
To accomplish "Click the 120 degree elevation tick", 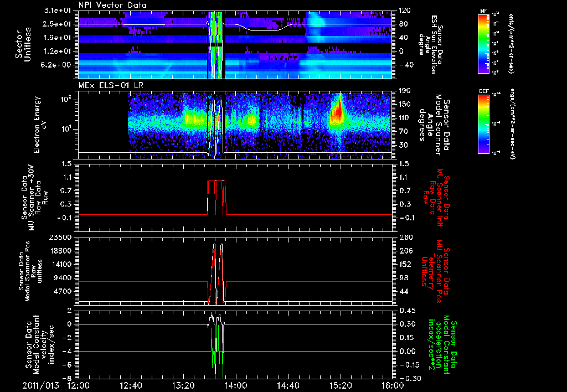I will pos(404,11).
